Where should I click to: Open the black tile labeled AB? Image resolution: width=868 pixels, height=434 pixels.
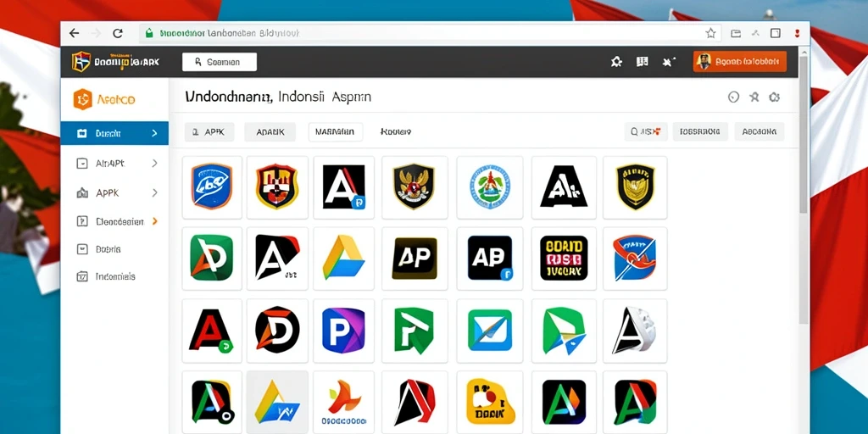tap(489, 258)
